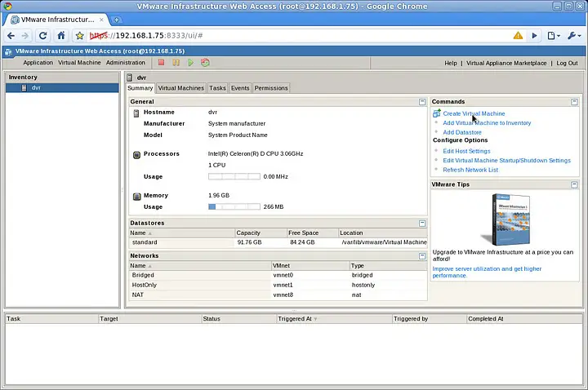This screenshot has height=390, width=588.
Task: Select the standard datastore row
Action: coord(278,242)
